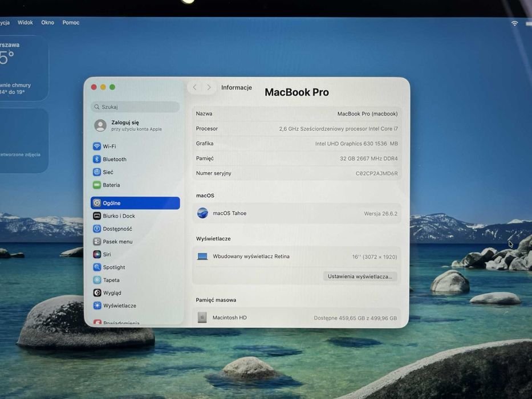This screenshot has height=399, width=532.
Task: Click the 32 GB 2667 MHz DDR4 value
Action: coord(368,158)
